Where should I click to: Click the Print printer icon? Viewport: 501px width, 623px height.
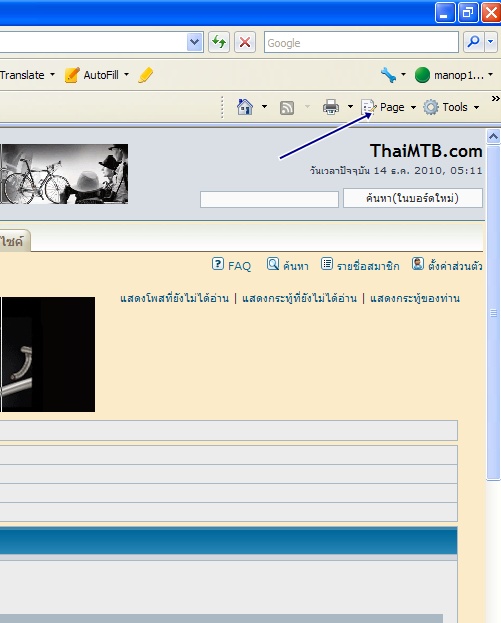(331, 107)
